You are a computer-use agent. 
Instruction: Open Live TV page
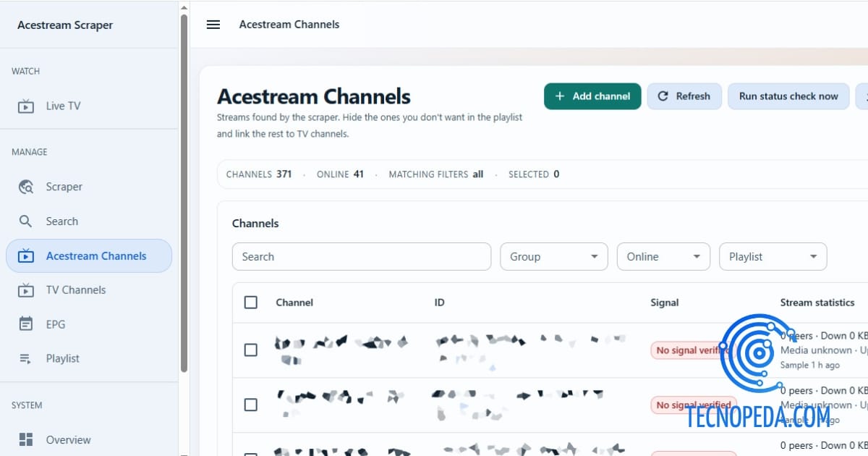pyautogui.click(x=89, y=106)
